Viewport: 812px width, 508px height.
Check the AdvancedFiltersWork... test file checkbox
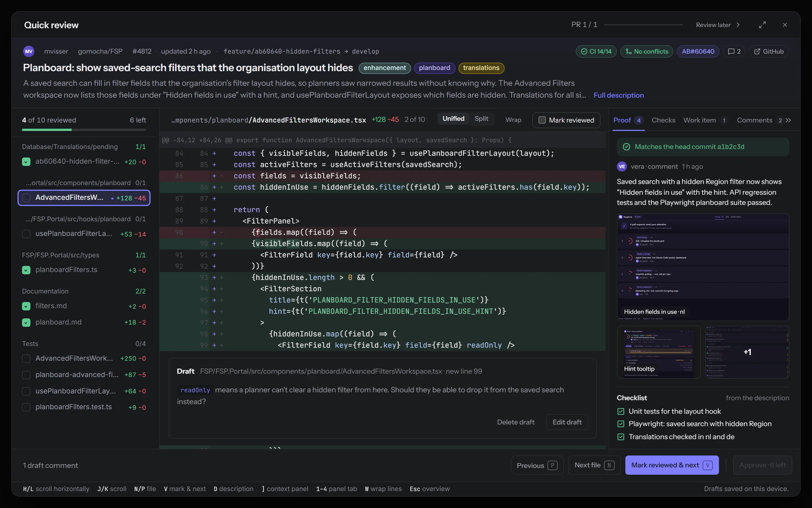[x=26, y=358]
